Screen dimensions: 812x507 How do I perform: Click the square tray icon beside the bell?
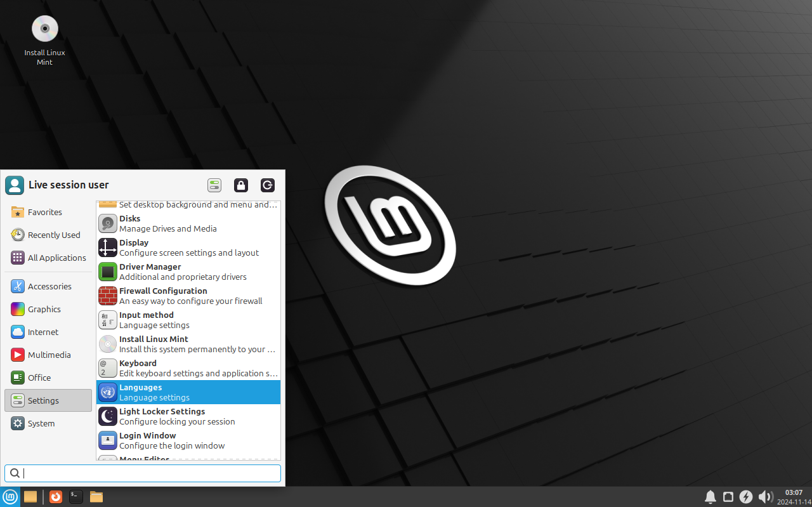(728, 497)
